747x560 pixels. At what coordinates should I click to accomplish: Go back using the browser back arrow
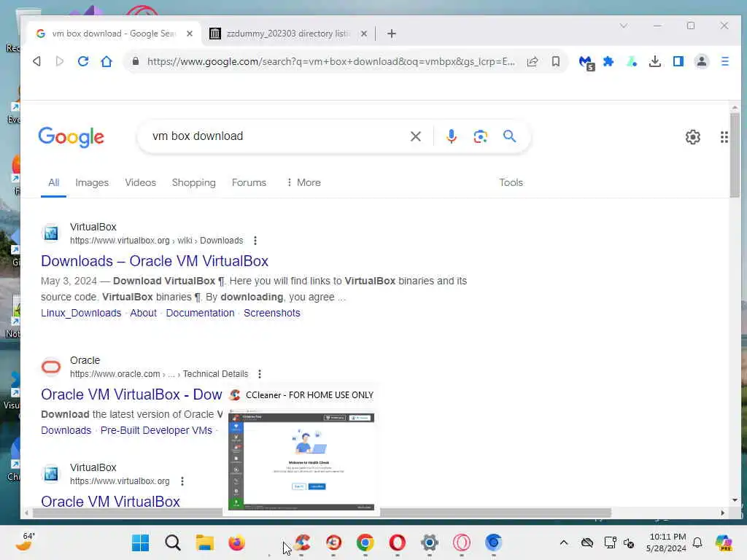36,61
